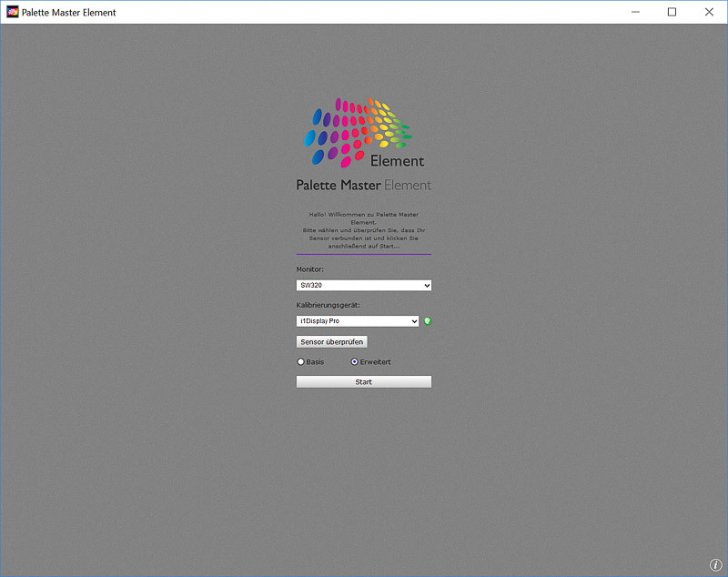The image size is (728, 577).
Task: Minimize the Palette Master Element window
Action: (x=635, y=12)
